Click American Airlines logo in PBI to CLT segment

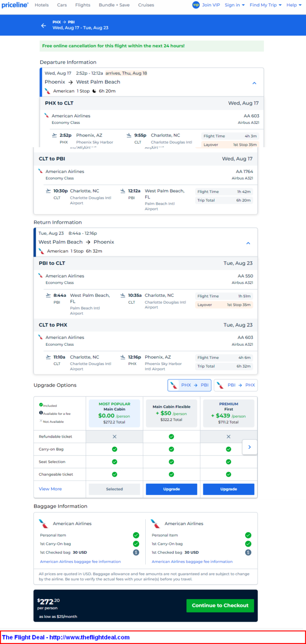(41, 276)
